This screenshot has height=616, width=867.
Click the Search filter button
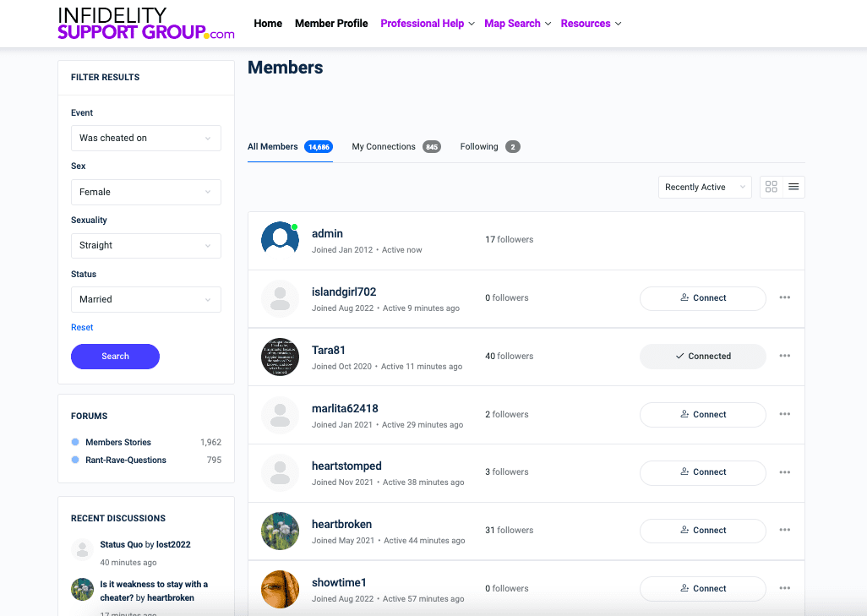(115, 356)
